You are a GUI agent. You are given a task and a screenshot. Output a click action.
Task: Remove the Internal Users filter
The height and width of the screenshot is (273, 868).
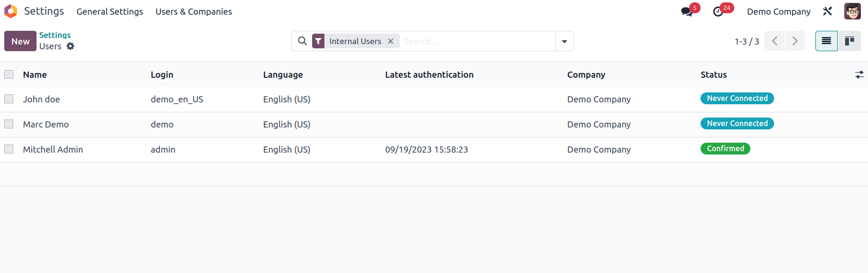(x=391, y=41)
